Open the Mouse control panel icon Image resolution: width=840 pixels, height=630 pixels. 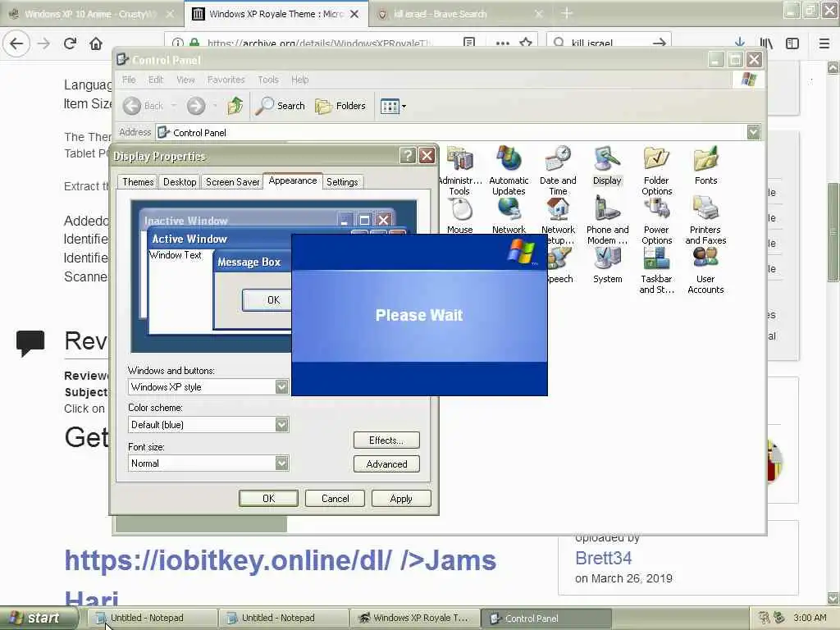point(459,216)
